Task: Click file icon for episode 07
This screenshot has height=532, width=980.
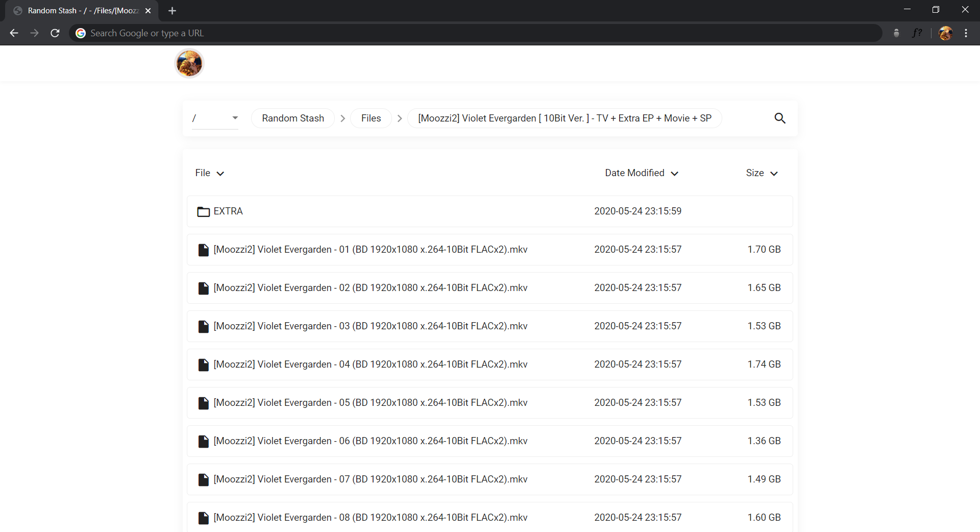Action: click(x=204, y=479)
